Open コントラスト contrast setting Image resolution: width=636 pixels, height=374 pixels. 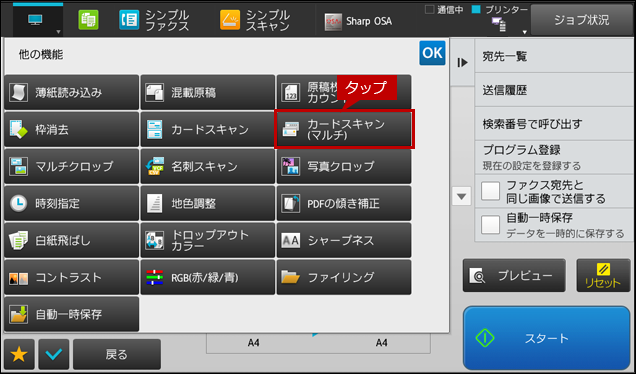(x=71, y=277)
